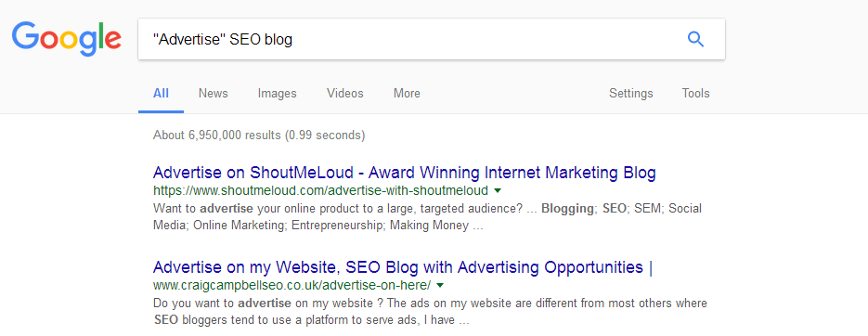Open the More search categories menu
868x336 pixels.
coord(407,94)
